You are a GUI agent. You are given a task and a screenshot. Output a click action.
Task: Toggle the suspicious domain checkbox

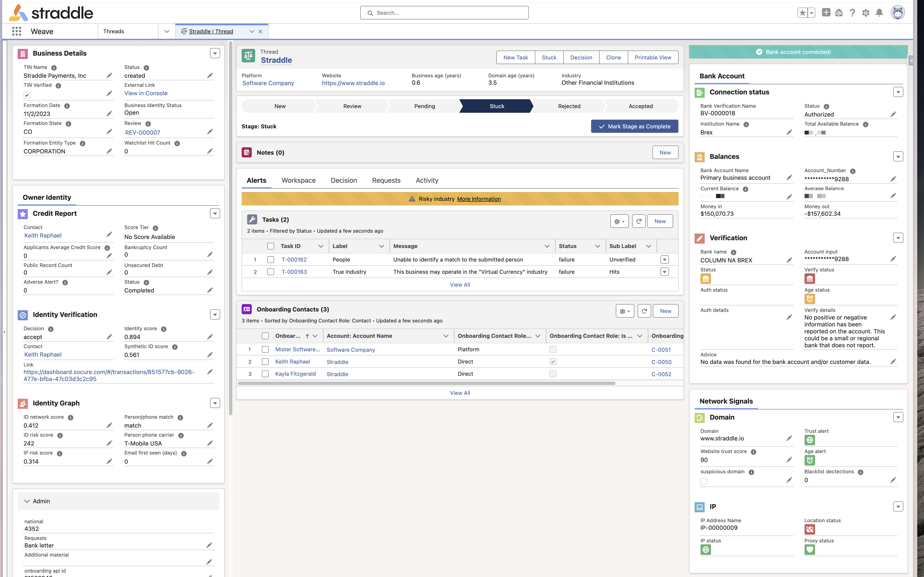coord(703,482)
